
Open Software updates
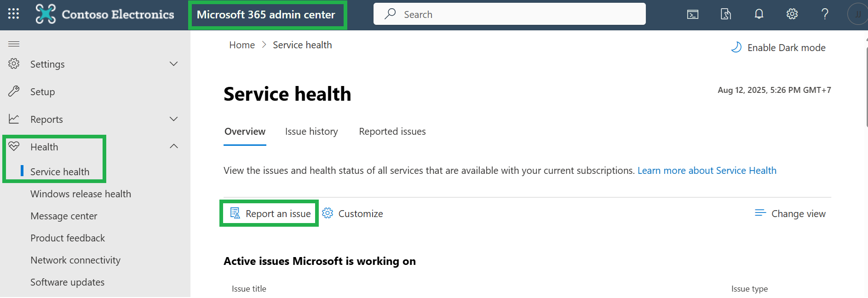67,282
